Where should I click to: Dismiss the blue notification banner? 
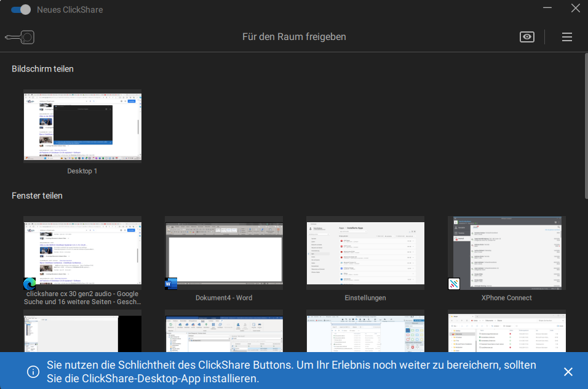[x=568, y=372]
